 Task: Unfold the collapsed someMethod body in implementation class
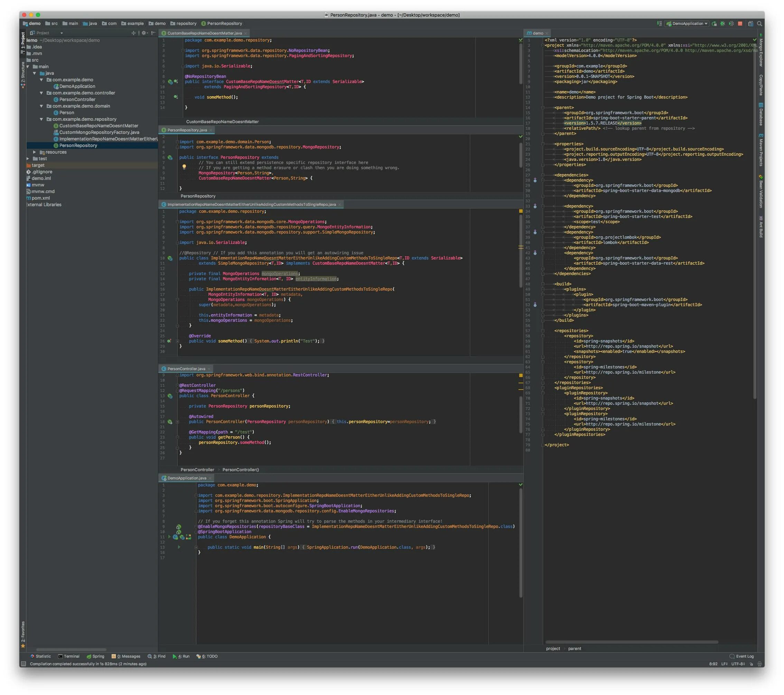(x=177, y=341)
